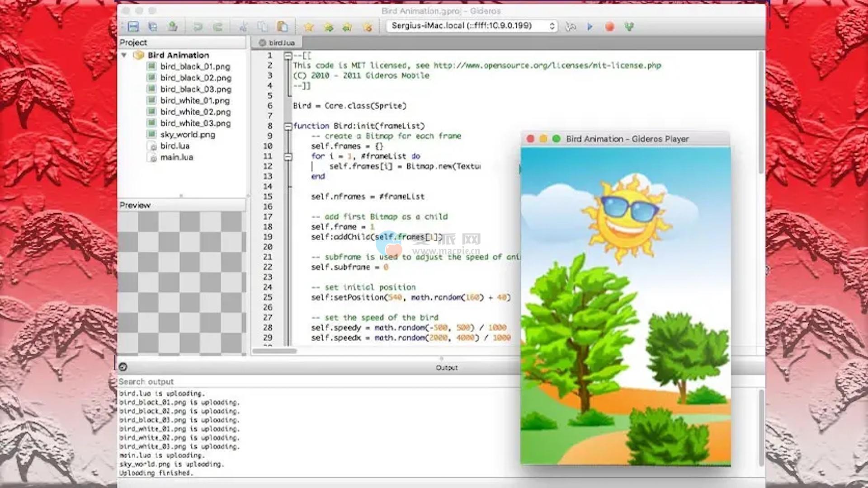The image size is (868, 488).
Task: Fold the for loop at line 11
Action: (x=288, y=157)
